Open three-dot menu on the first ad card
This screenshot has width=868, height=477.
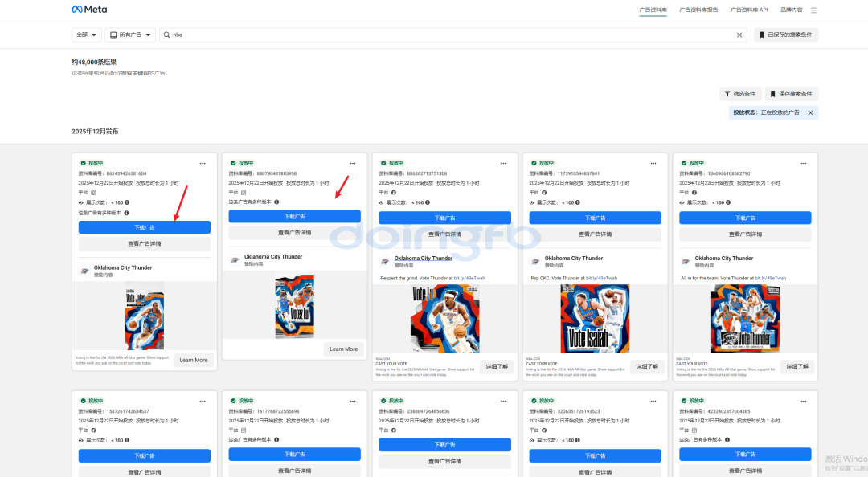point(203,163)
